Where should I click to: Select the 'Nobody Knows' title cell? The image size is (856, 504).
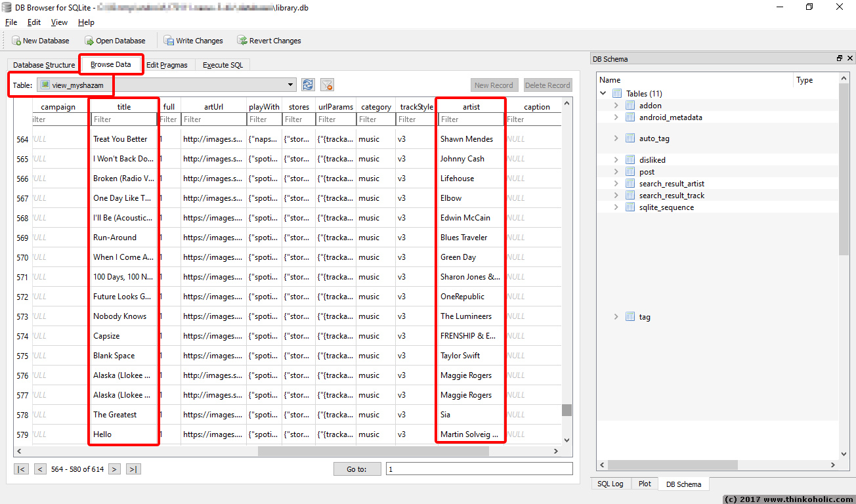click(x=123, y=316)
